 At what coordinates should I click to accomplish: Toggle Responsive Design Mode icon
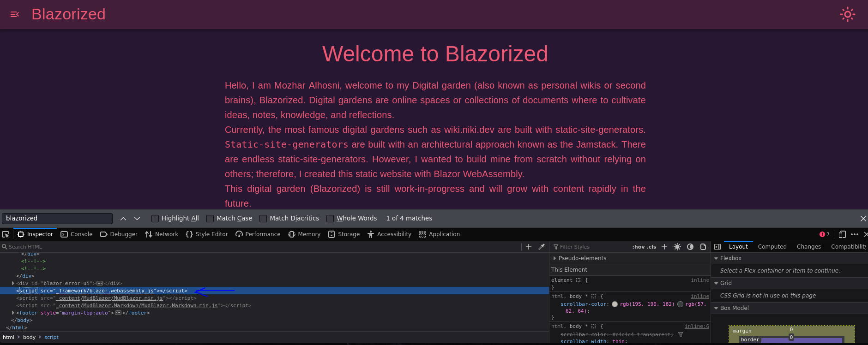[x=842, y=234]
